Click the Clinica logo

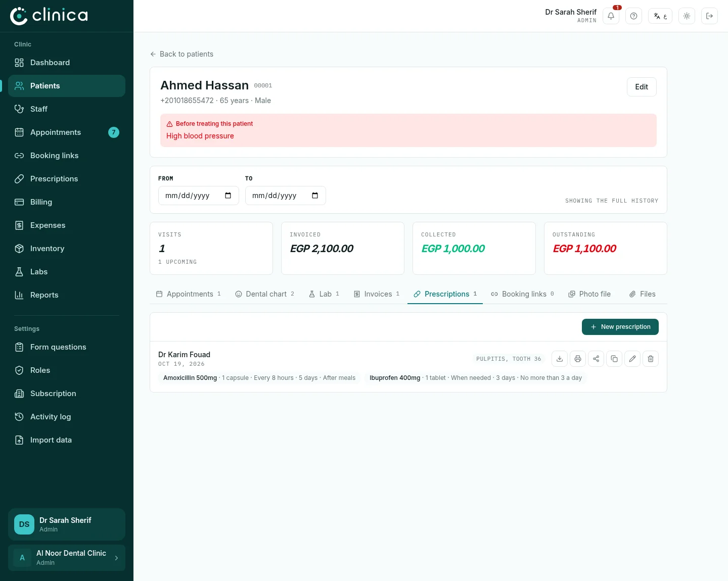pyautogui.click(x=49, y=16)
